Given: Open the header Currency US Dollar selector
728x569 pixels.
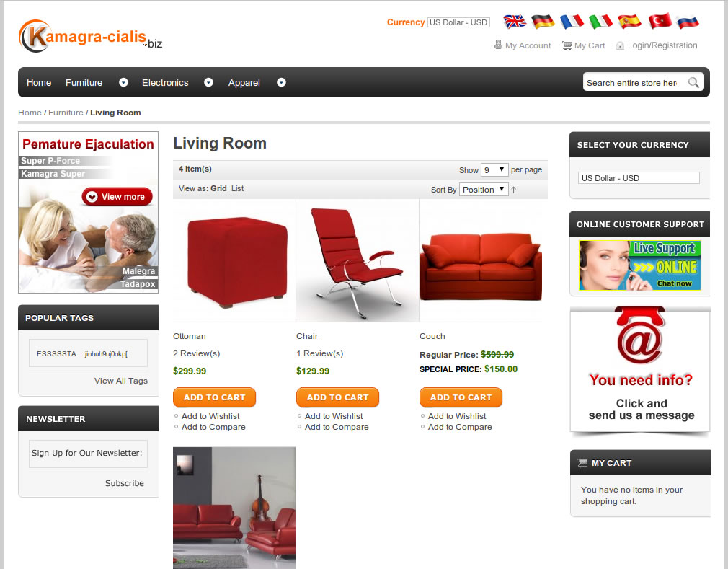Looking at the screenshot, I should tap(458, 22).
